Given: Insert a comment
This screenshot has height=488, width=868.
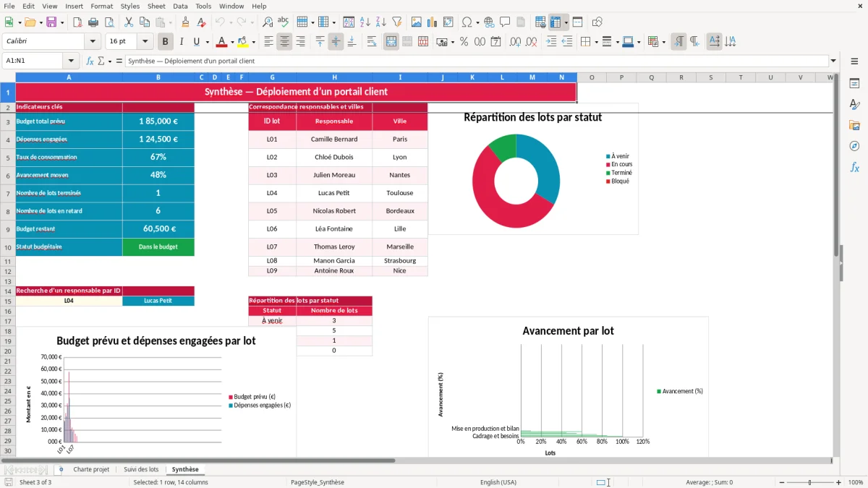Looking at the screenshot, I should point(506,22).
